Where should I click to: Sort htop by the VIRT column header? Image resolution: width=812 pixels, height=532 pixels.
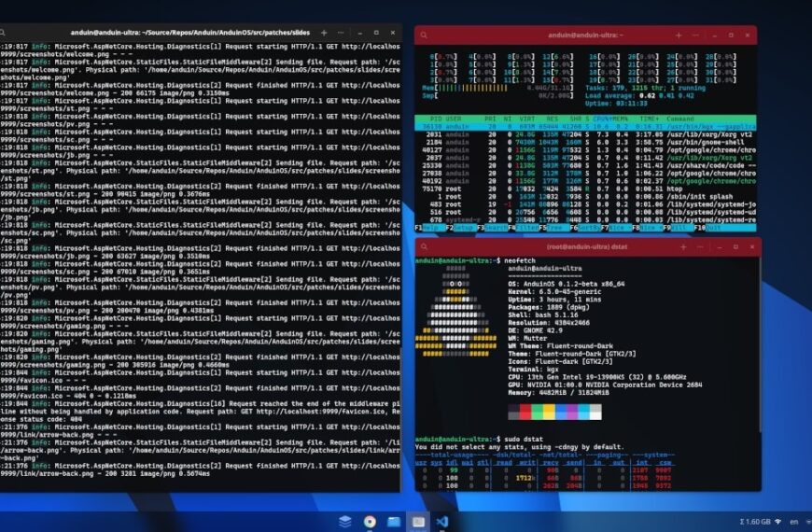527,119
